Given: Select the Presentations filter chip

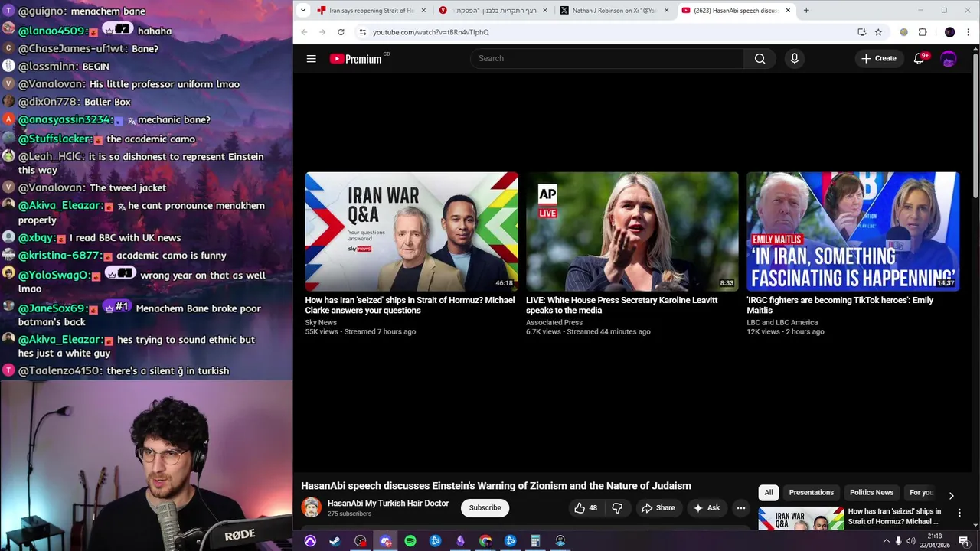Looking at the screenshot, I should tap(811, 492).
